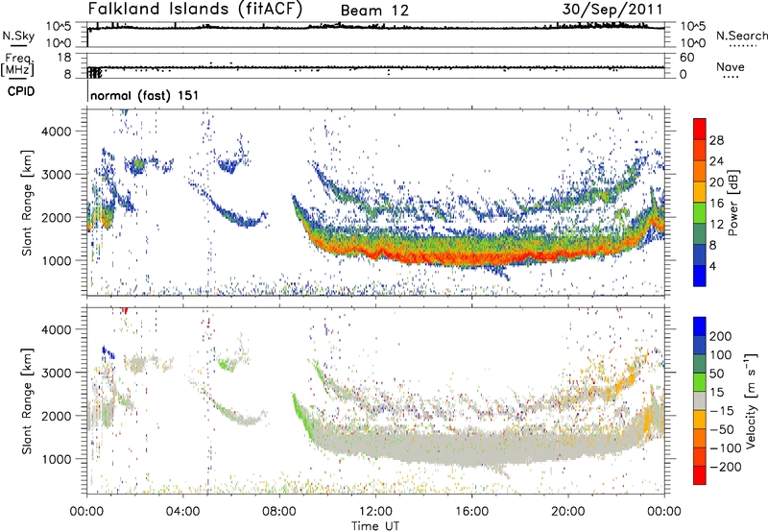Click the '1000' tick on the velocity panel
Screen dimensions: 768x532
click(x=57, y=459)
